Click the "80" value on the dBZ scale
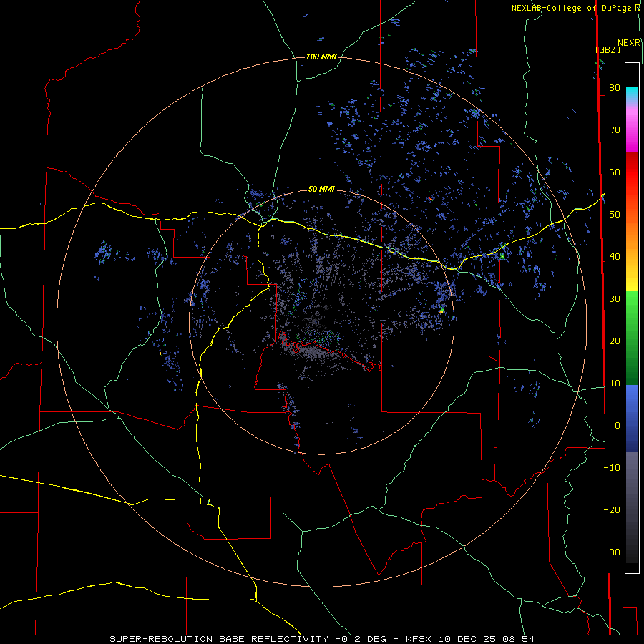This screenshot has height=644, width=644. point(615,87)
